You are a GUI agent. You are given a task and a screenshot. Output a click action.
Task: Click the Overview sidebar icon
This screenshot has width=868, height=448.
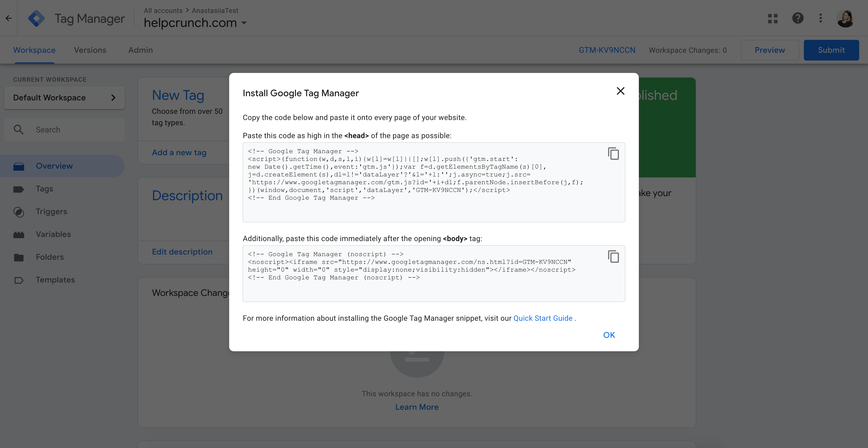(x=19, y=166)
